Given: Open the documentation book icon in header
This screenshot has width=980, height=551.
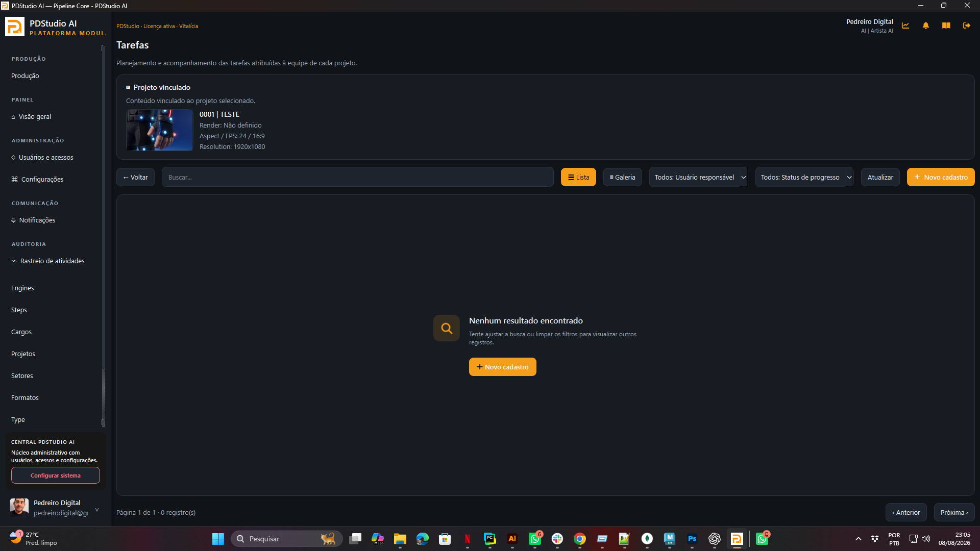Looking at the screenshot, I should (946, 26).
